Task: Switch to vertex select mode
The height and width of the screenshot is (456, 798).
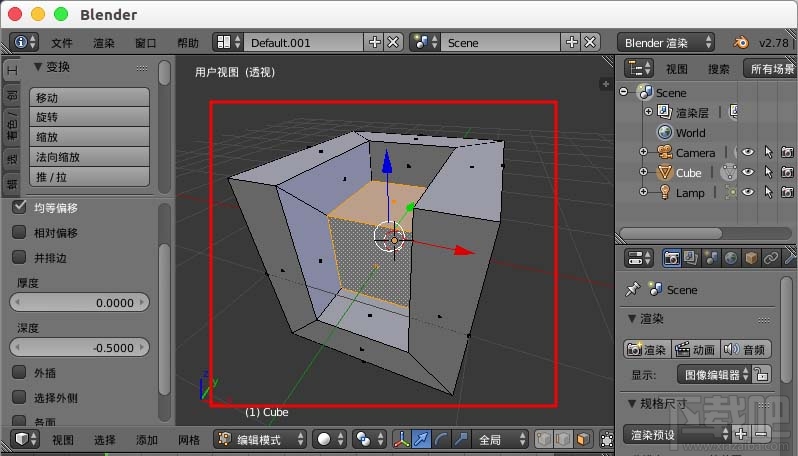Action: [544, 439]
